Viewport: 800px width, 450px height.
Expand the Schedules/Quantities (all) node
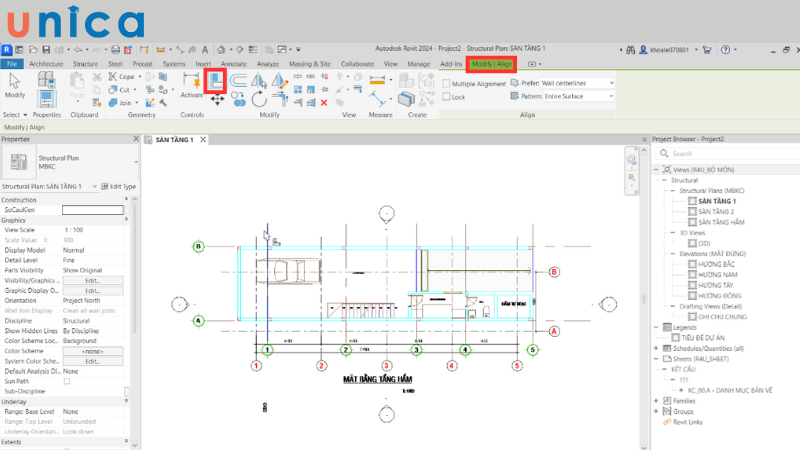click(x=656, y=348)
